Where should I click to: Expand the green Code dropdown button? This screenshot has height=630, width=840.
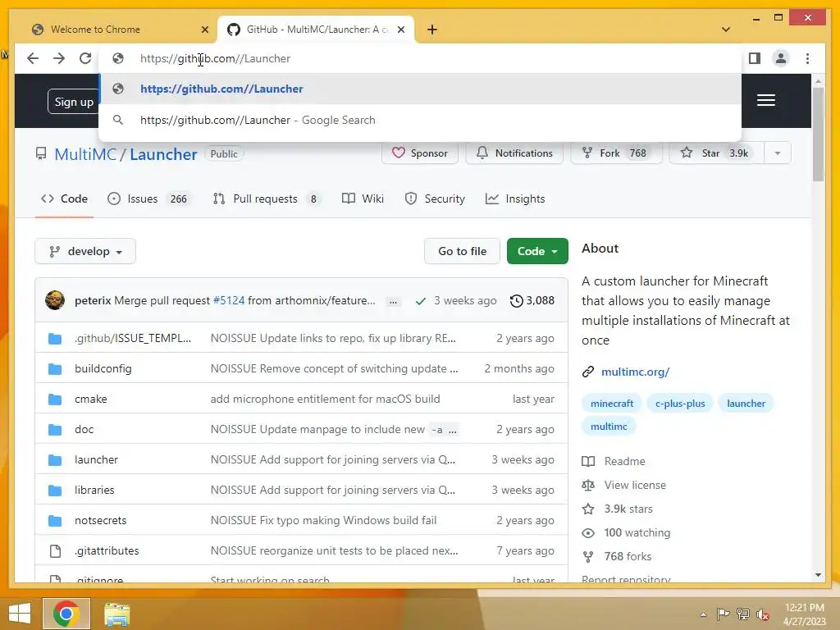point(537,251)
